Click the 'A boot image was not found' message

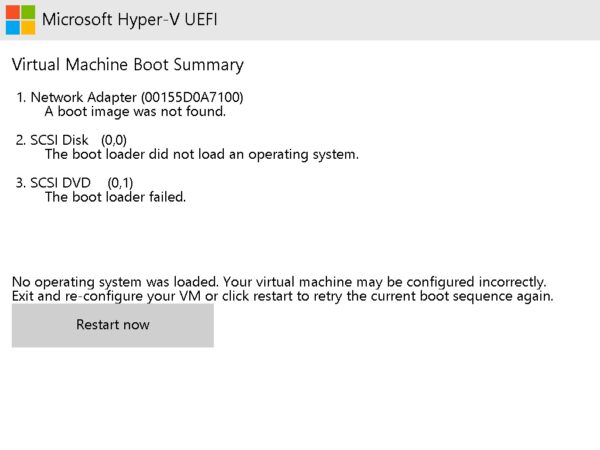[x=135, y=112]
